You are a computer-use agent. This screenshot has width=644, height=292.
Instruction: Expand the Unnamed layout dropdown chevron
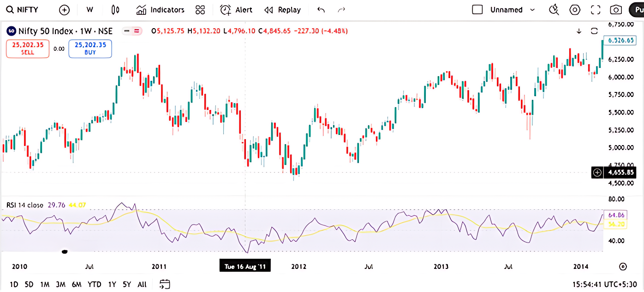pyautogui.click(x=532, y=10)
